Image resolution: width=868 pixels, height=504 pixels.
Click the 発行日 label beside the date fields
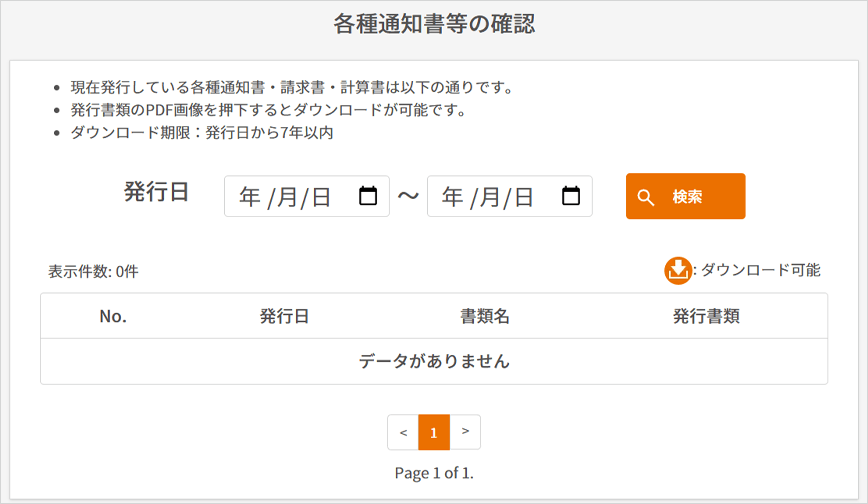tap(156, 193)
